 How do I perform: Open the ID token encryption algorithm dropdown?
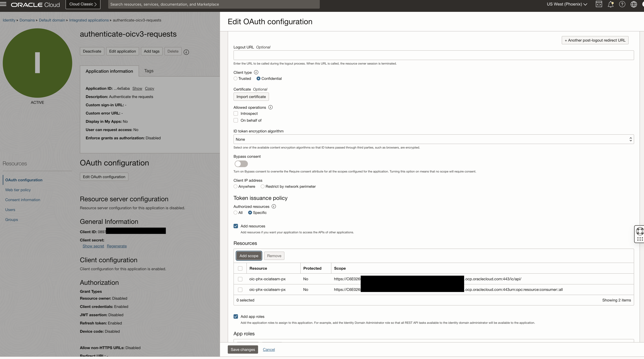(433, 139)
